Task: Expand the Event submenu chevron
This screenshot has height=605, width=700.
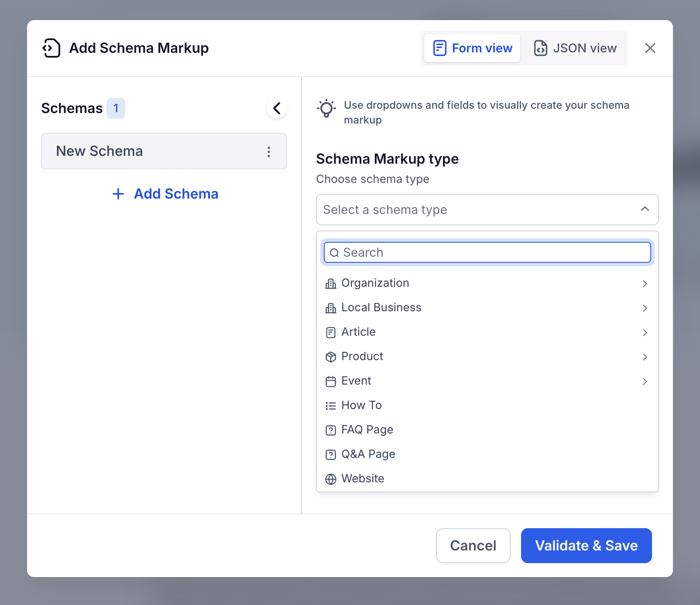Action: tap(645, 382)
